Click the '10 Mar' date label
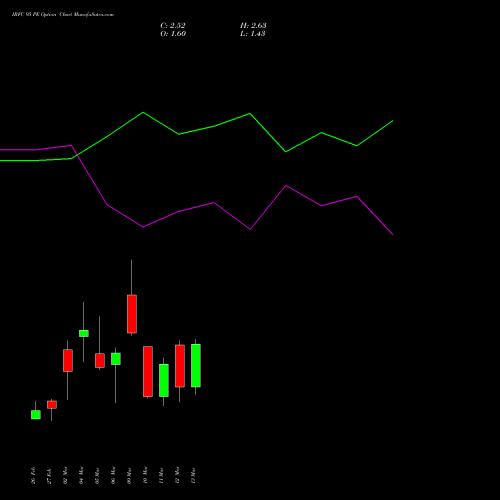The width and height of the screenshot is (500, 500). (x=145, y=476)
